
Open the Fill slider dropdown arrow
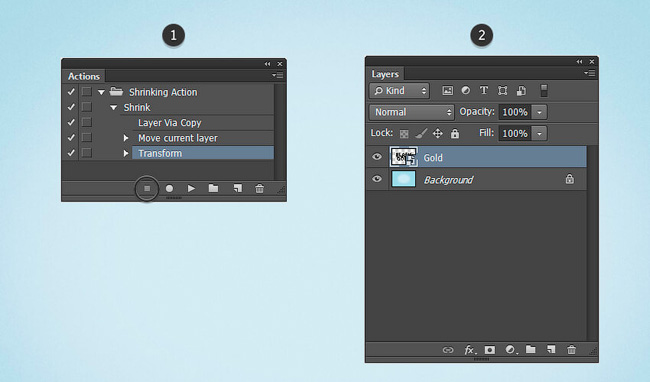539,133
